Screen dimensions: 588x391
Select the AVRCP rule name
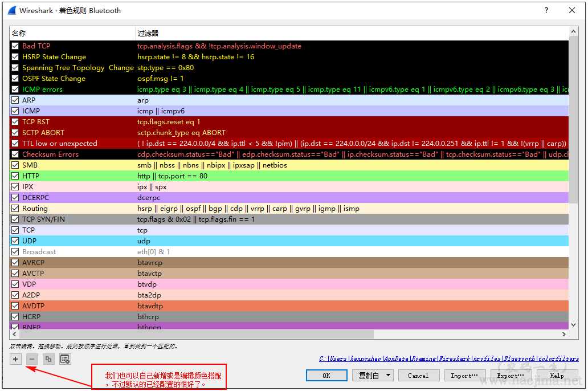[x=33, y=263]
